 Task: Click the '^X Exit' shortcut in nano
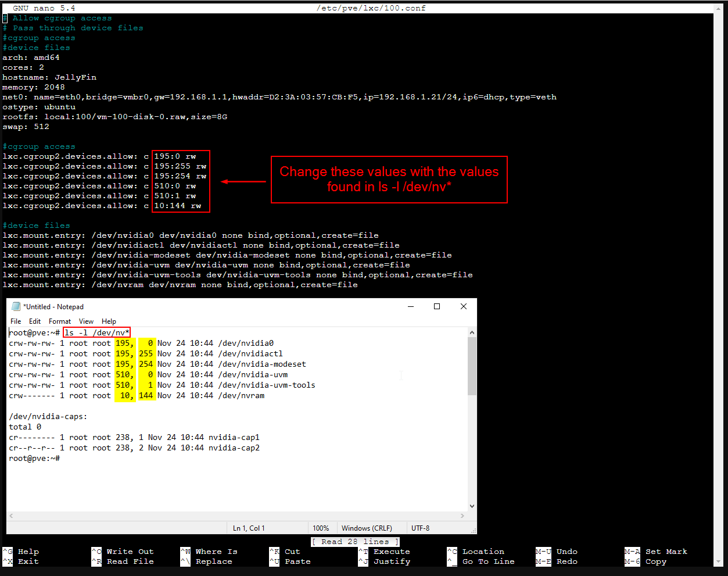point(21,561)
